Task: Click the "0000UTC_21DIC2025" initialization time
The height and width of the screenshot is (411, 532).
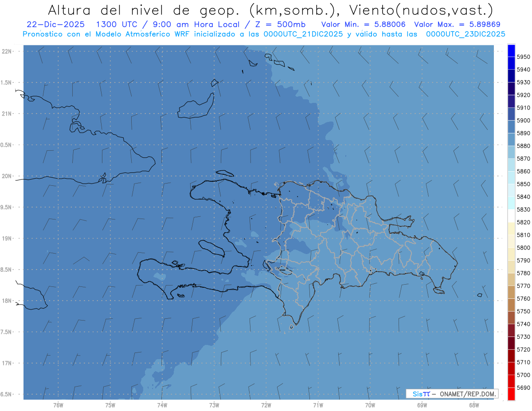Action: (303, 34)
